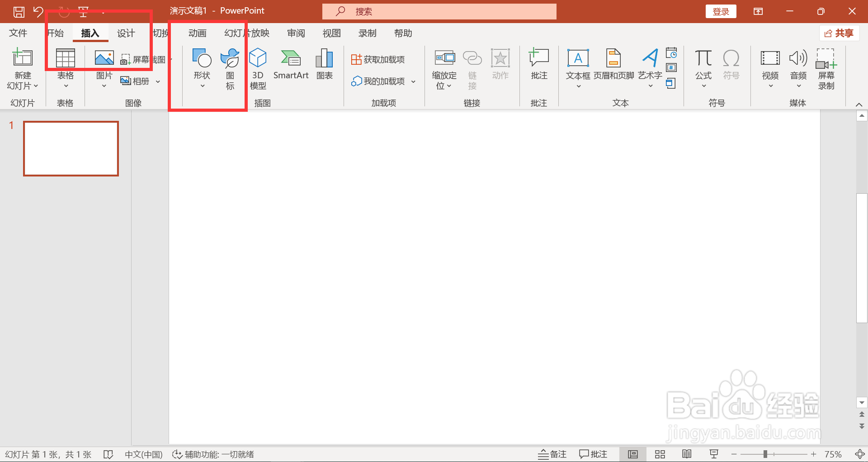
Task: Click the vertical scrollbar down arrow
Action: [x=862, y=402]
